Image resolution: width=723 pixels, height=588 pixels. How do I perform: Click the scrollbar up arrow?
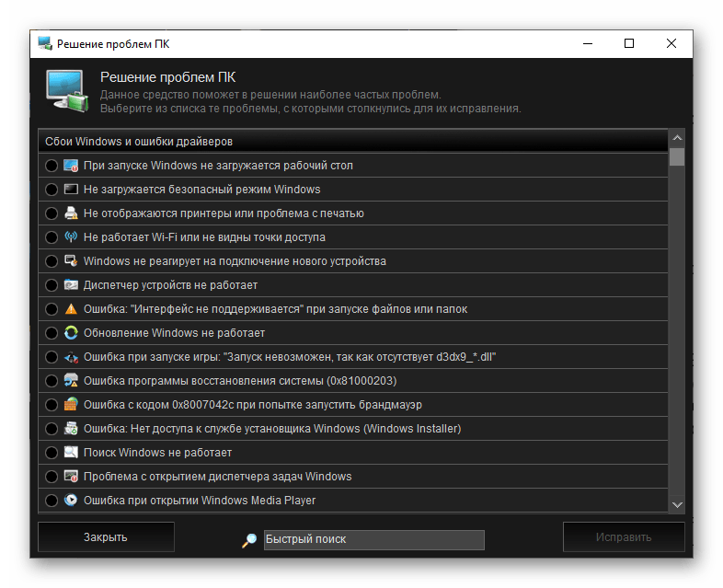(x=677, y=138)
